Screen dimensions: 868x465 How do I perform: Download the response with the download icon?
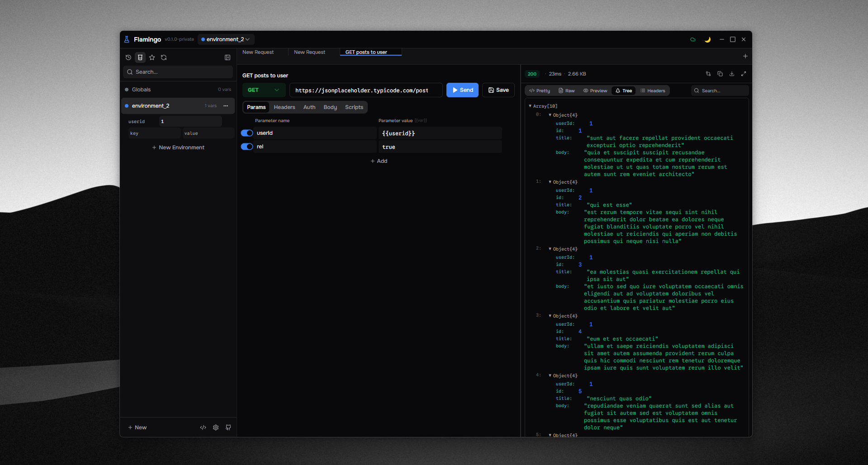(732, 74)
